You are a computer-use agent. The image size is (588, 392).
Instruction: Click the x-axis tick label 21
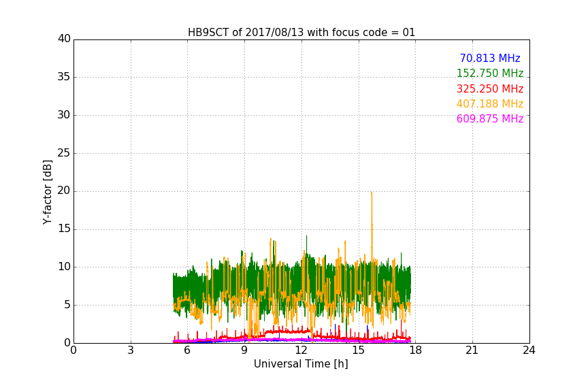click(x=472, y=350)
